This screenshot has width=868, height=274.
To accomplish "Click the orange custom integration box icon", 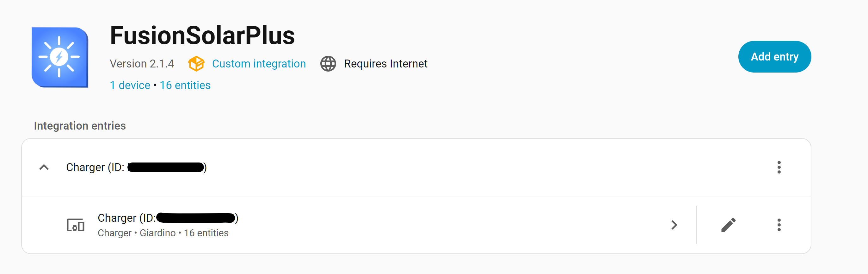I will coord(196,64).
